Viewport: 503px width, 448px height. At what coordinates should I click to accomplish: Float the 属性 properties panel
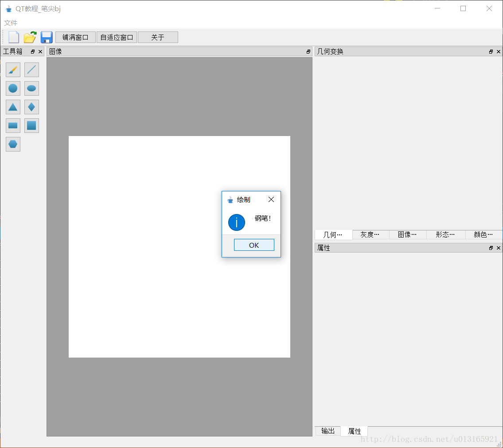tap(491, 248)
